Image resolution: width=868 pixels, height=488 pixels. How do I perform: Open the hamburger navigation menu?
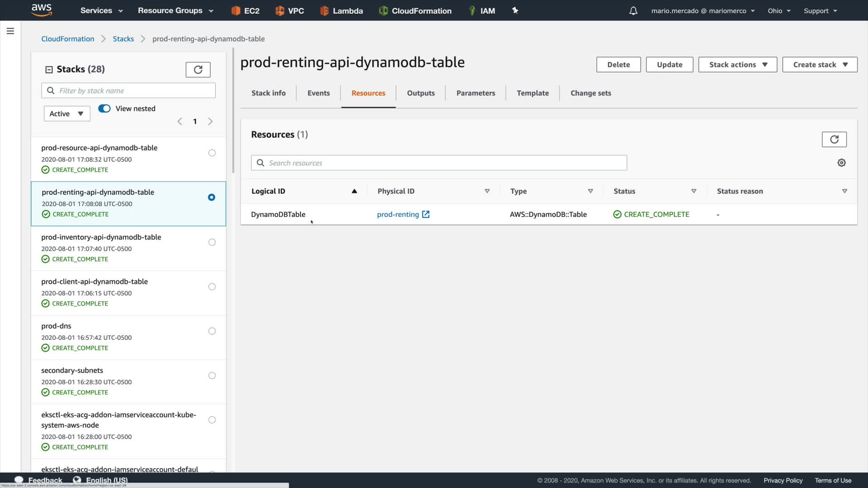10,31
